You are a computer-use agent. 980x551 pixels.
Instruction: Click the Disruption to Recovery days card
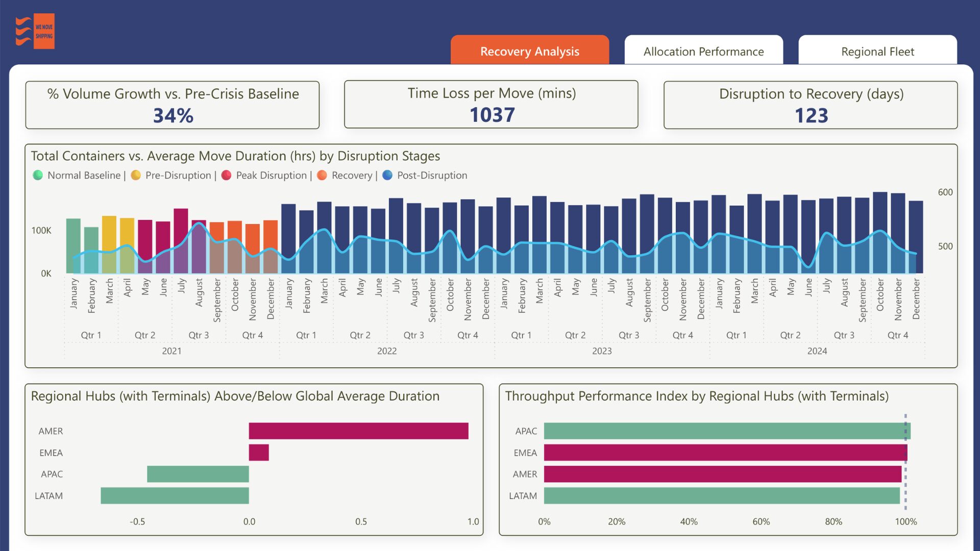(811, 105)
